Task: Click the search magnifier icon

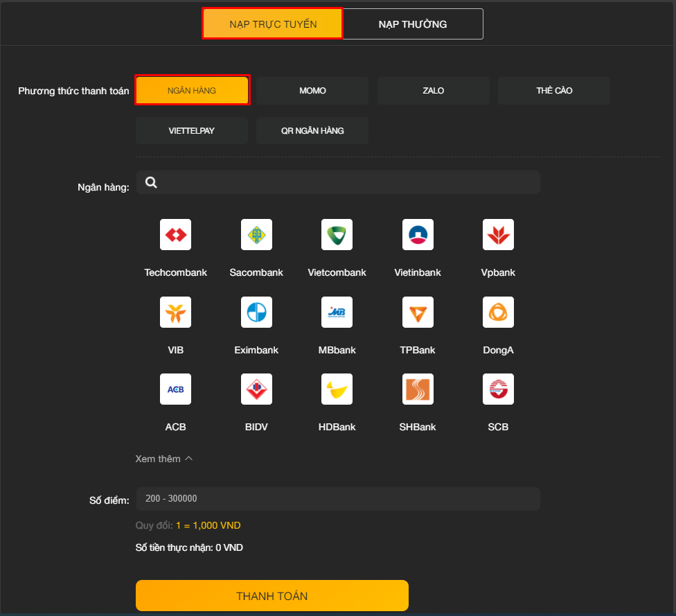Action: 152,182
